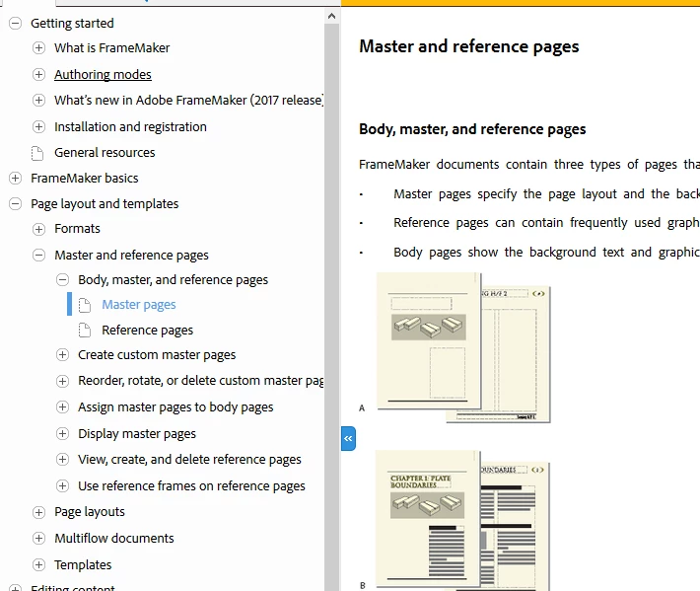
Task: Expand Display master pages node
Action: tap(62, 433)
